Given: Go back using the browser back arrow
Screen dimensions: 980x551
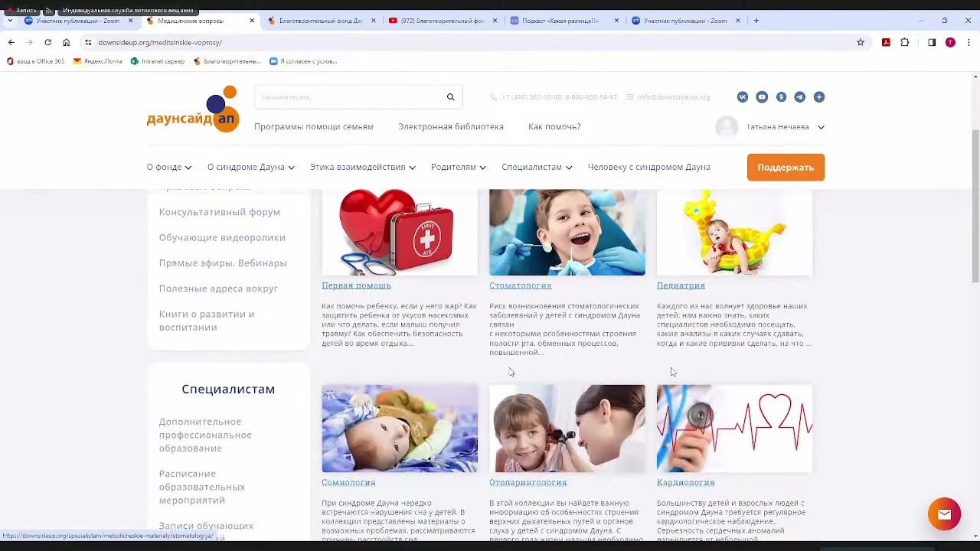Looking at the screenshot, I should tap(11, 43).
